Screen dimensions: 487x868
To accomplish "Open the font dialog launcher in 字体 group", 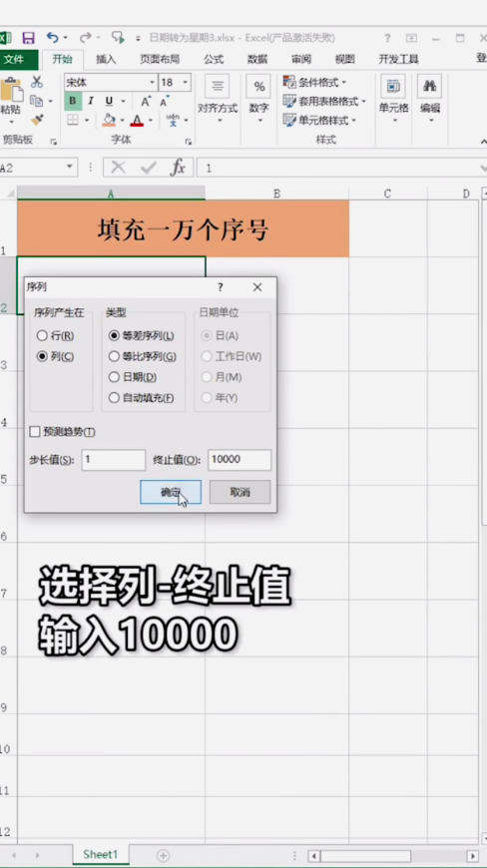I will pyautogui.click(x=189, y=142).
